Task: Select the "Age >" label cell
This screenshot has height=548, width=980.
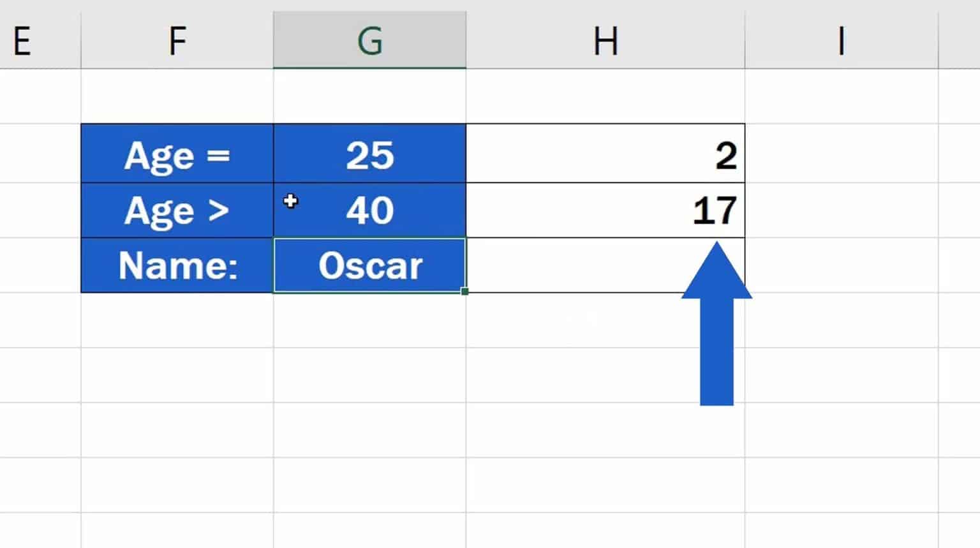Action: click(177, 211)
